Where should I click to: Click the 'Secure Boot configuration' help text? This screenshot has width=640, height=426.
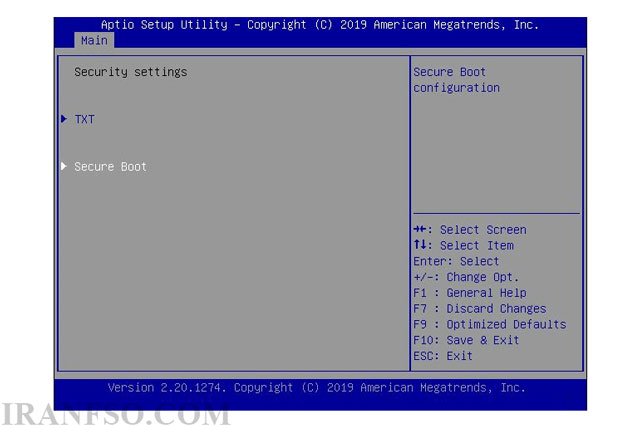456,80
